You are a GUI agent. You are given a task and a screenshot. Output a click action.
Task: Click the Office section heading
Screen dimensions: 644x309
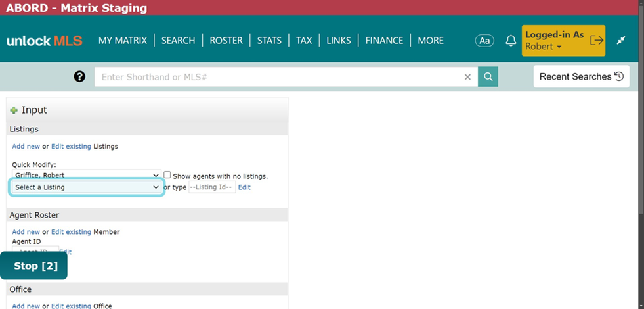coord(20,289)
